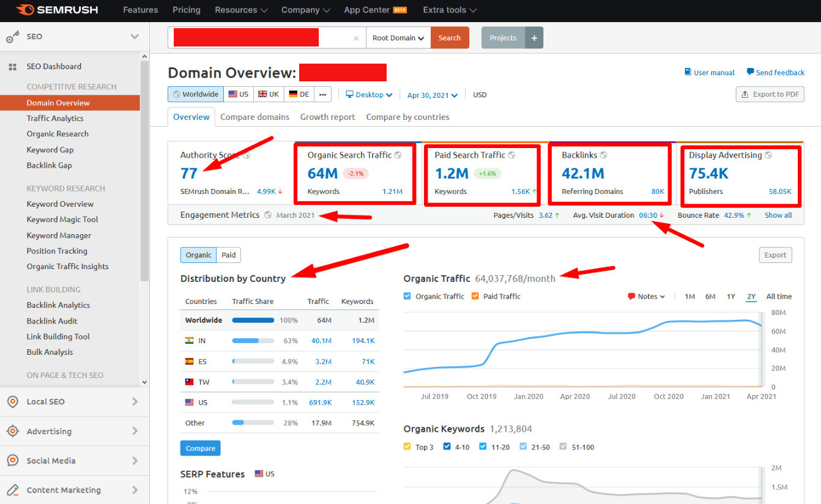Open the Apr 30, 2021 date dropdown
Screen dimensions: 821x504
click(x=433, y=95)
